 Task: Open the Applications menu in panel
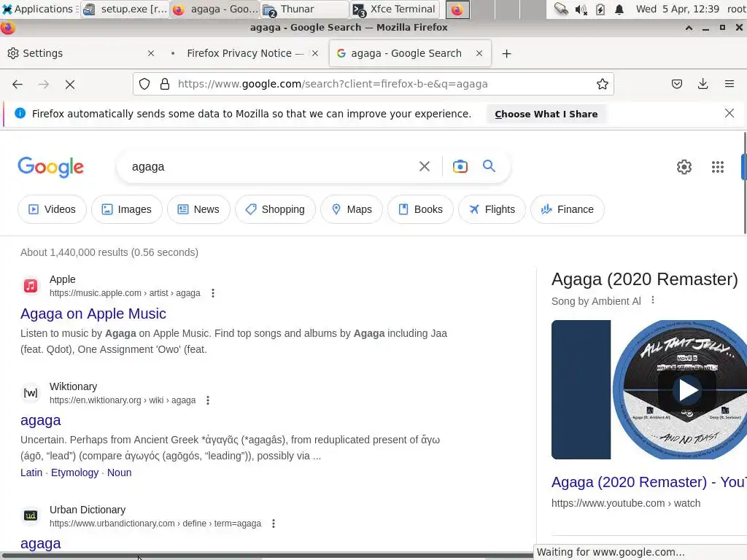[40, 9]
